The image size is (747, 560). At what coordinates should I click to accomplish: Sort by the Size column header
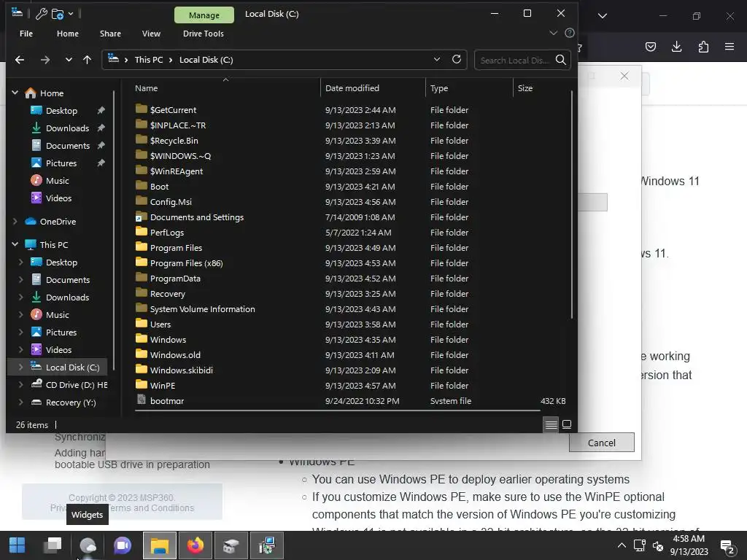click(525, 88)
